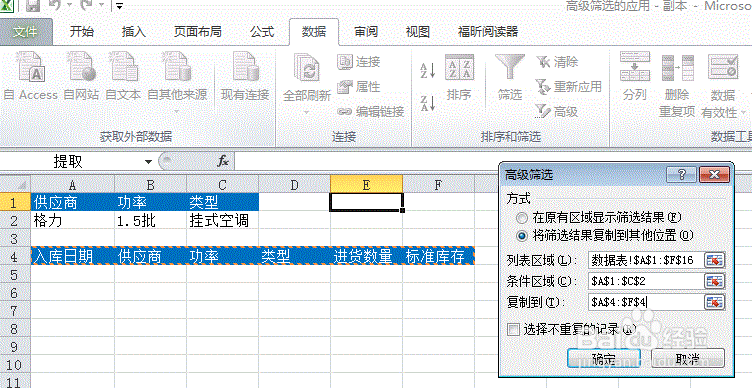Click cell containing 格力
752x388 pixels.
coord(72,221)
